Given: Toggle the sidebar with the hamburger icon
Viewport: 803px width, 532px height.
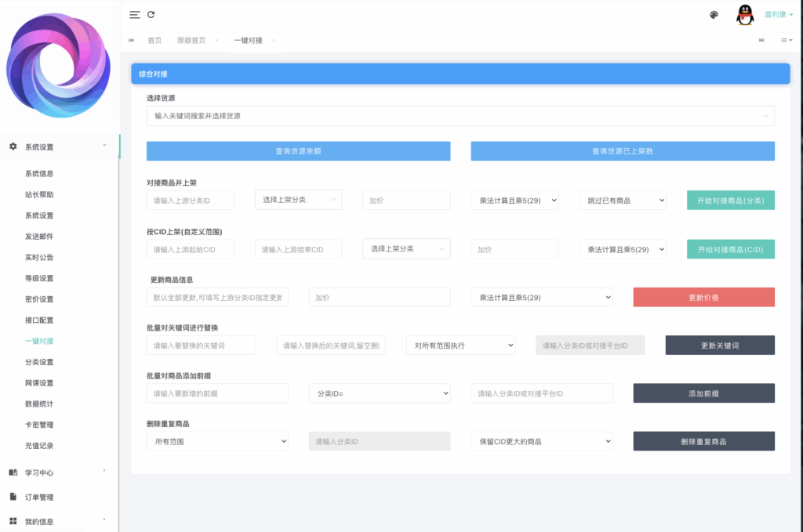Looking at the screenshot, I should [x=133, y=14].
